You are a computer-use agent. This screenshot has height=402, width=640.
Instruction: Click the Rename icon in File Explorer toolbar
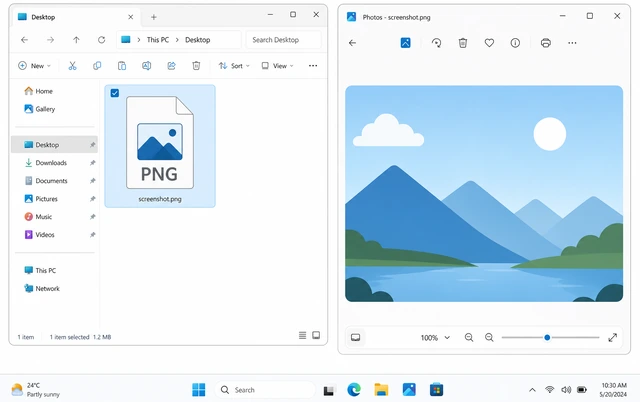click(x=147, y=66)
